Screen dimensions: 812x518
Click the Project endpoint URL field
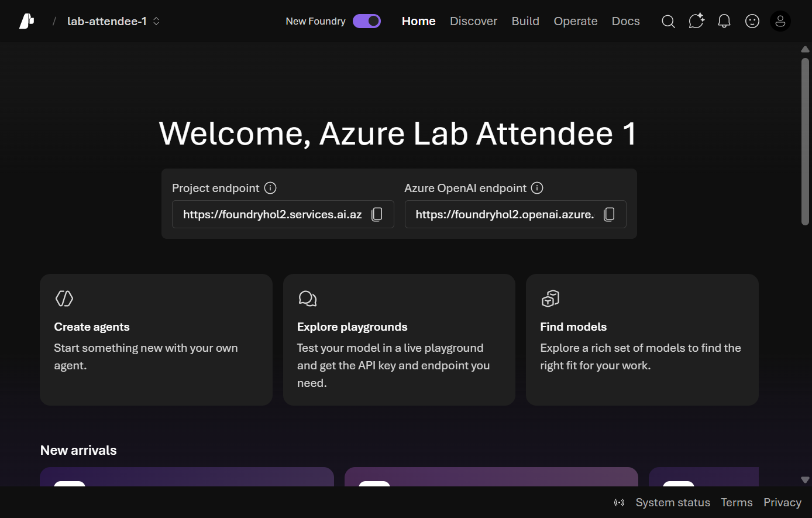(x=283, y=214)
